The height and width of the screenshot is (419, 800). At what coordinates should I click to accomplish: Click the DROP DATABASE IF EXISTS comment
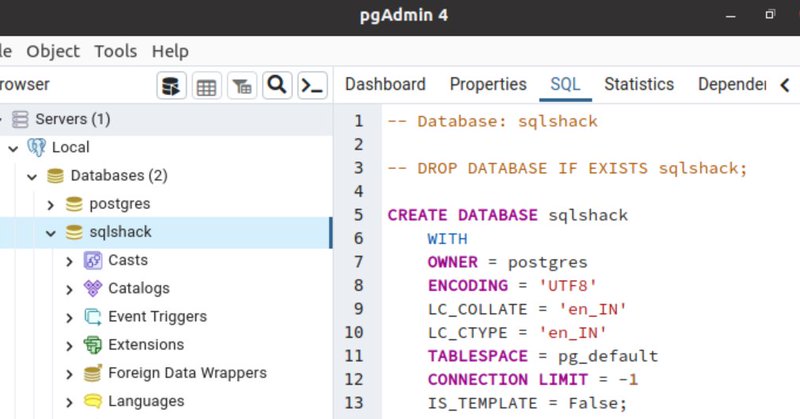pos(567,168)
